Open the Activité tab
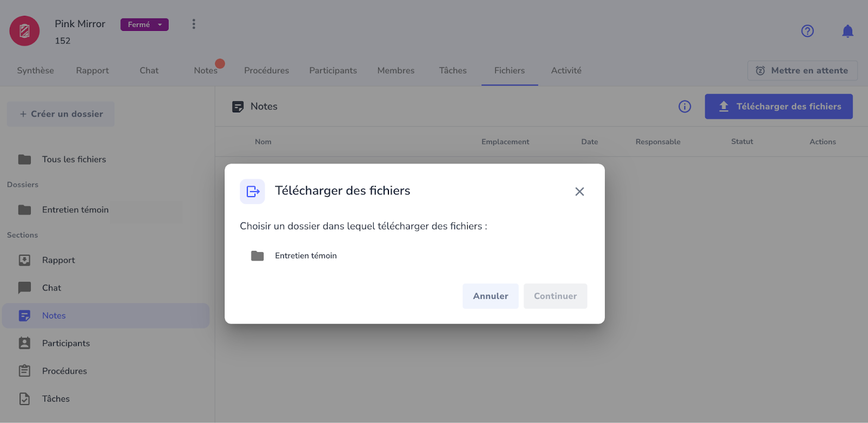Image resolution: width=868 pixels, height=423 pixels. point(566,71)
